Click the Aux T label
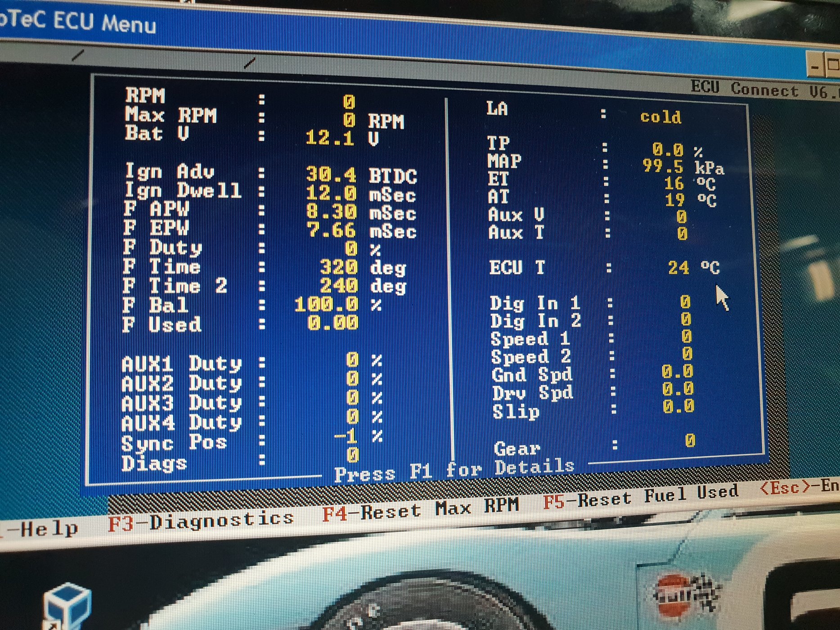 pyautogui.click(x=516, y=232)
